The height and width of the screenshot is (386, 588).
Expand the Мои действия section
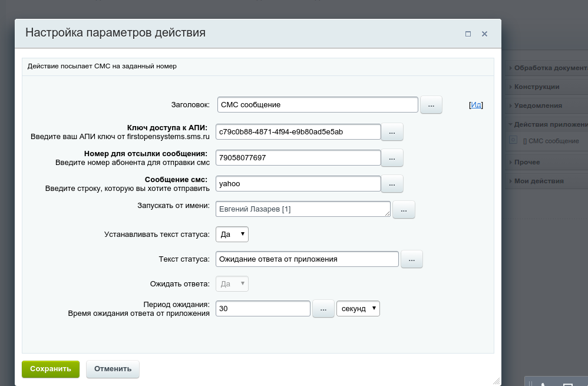coord(539,181)
